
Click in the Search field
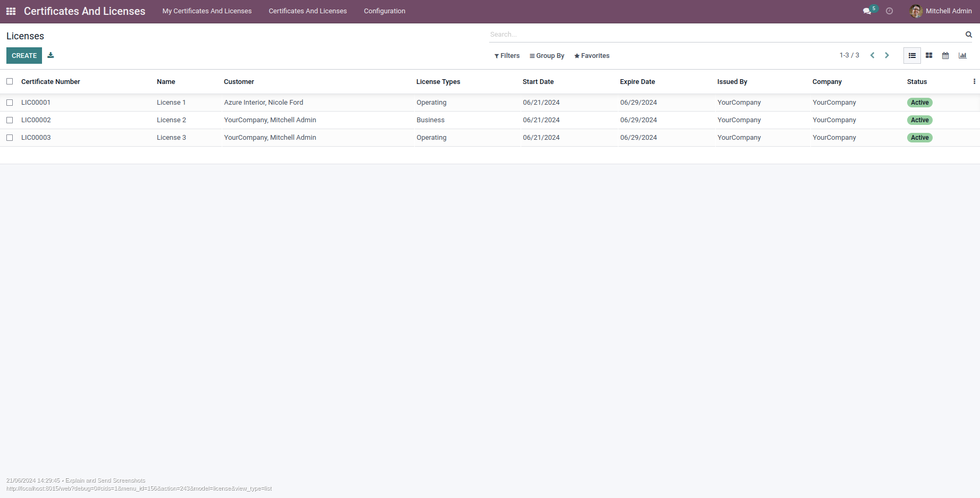point(726,35)
